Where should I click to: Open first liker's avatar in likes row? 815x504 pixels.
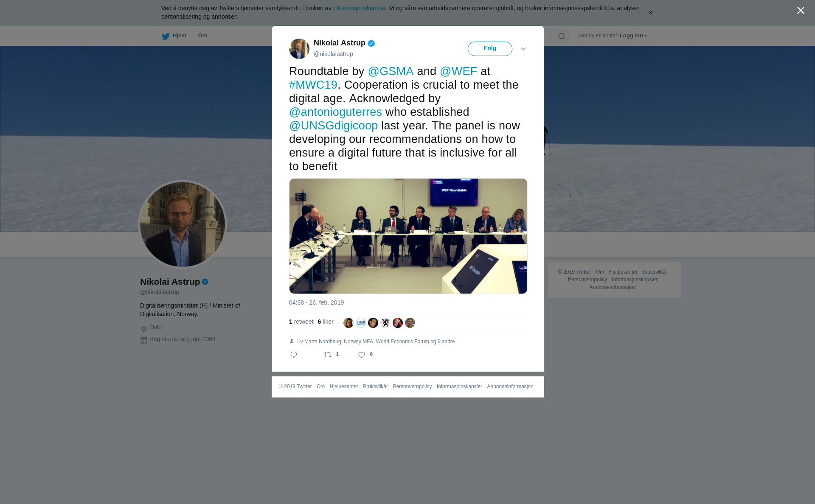(348, 323)
